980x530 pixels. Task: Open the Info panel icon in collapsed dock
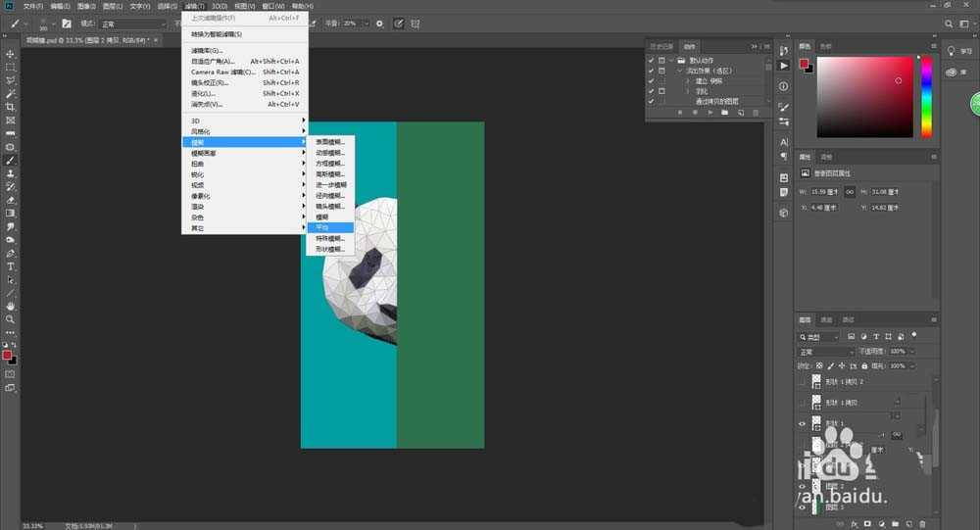click(x=783, y=86)
